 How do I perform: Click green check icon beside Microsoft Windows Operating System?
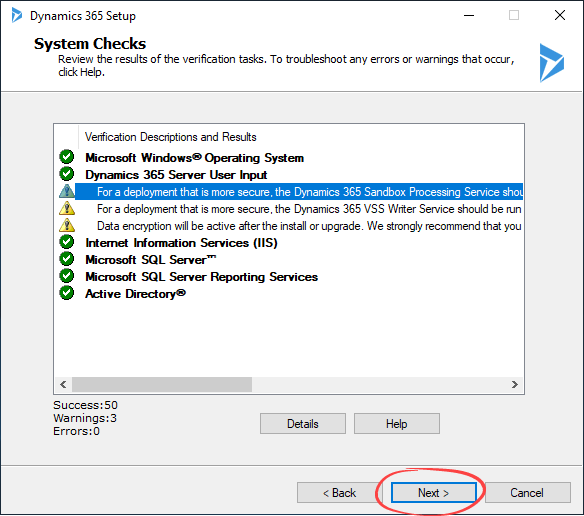point(67,157)
